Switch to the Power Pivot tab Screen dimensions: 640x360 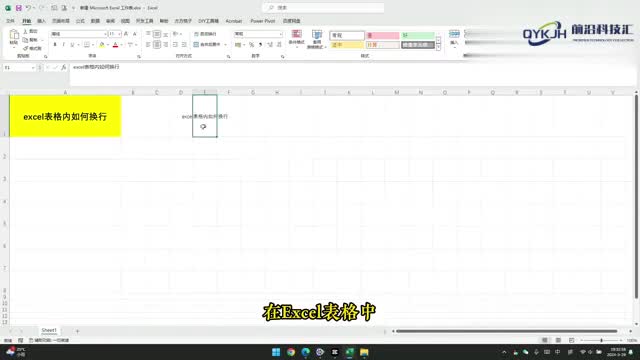pyautogui.click(x=262, y=21)
